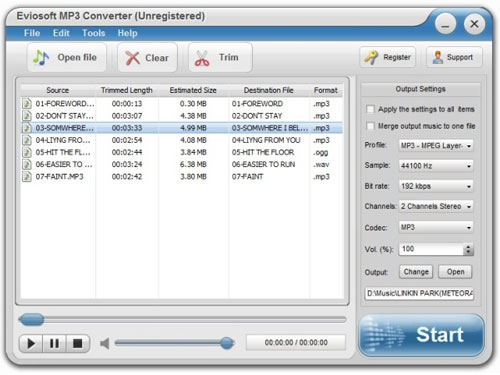This screenshot has height=375, width=500.
Task: Click the playback time display 00:00:00 / 00:00:00
Action: coord(296,342)
